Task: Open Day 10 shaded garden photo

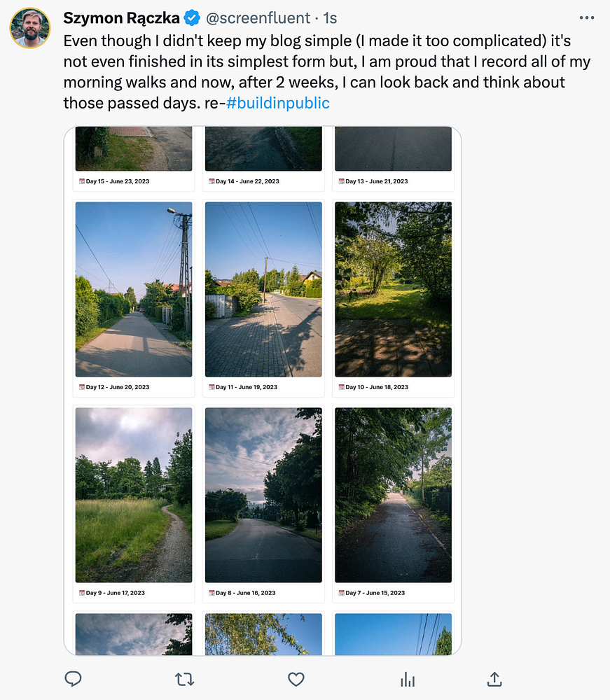Action: 394,289
